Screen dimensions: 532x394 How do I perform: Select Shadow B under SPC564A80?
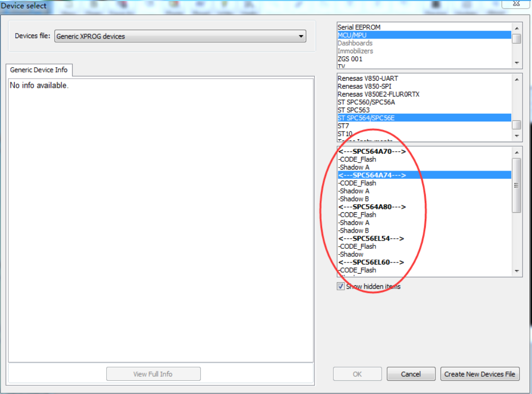[x=424, y=231]
